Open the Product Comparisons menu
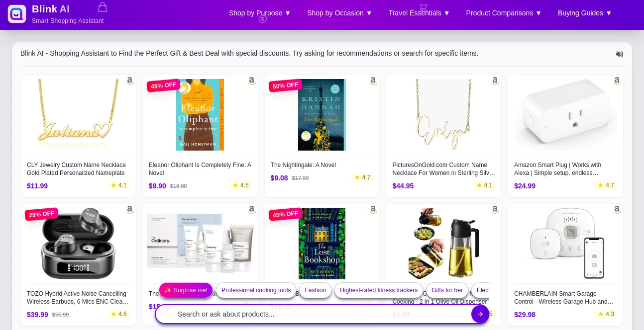The image size is (644, 330). tap(503, 13)
